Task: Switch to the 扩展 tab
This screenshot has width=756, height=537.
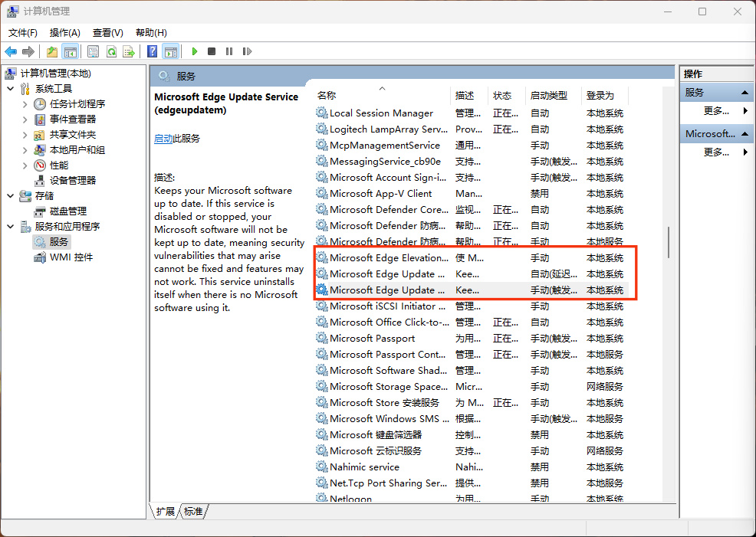Action: 166,512
